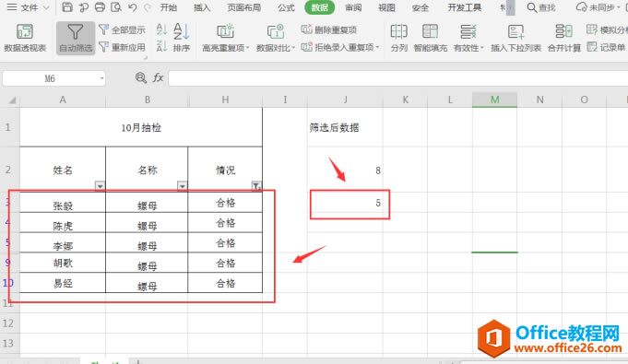
Task: Click 全部显示 to show all rows
Action: pos(122,29)
